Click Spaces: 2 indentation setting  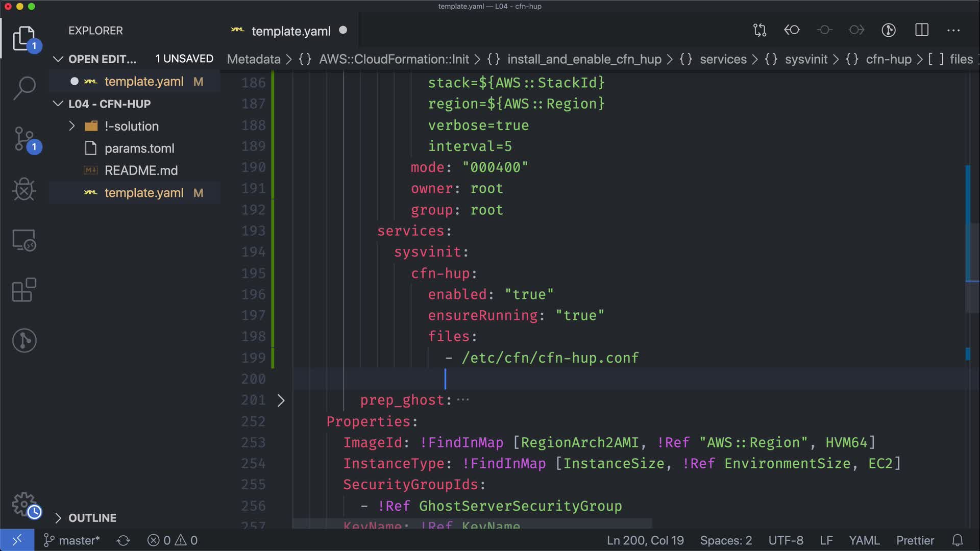[x=726, y=540]
